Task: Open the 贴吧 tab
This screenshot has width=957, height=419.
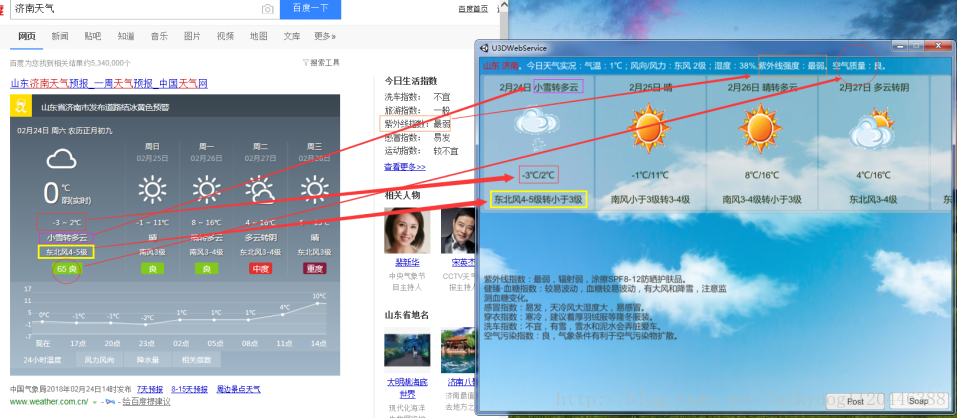Action: pyautogui.click(x=93, y=36)
